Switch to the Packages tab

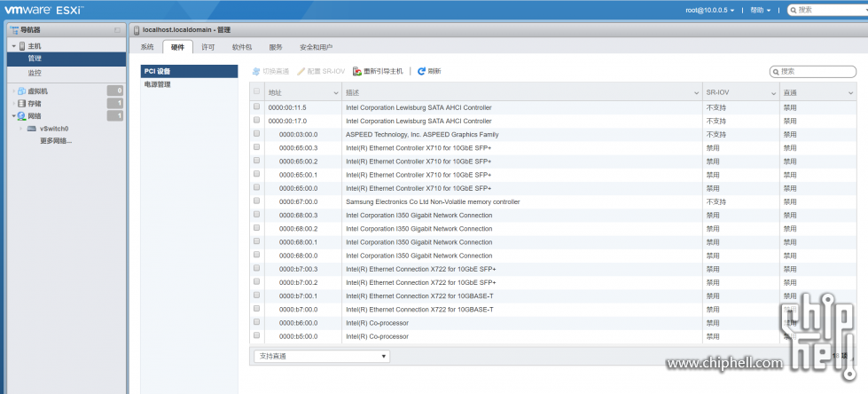(242, 47)
